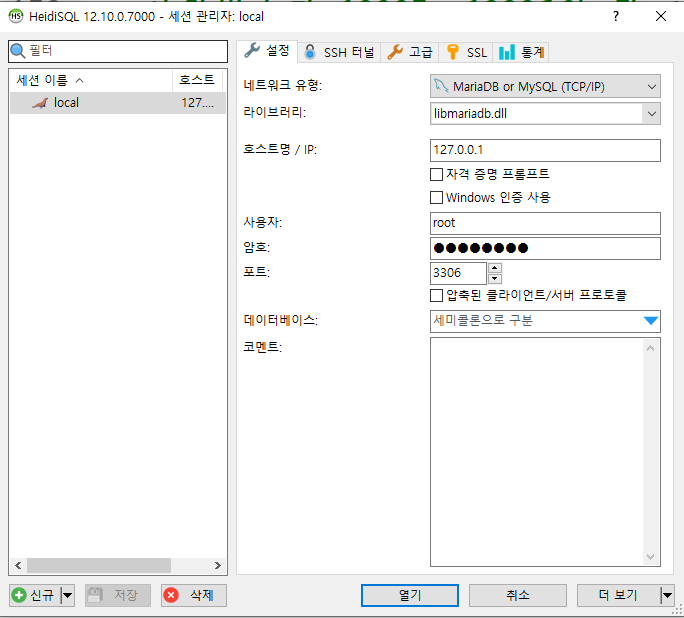Click the HeidiSQL logo in title bar
The height and width of the screenshot is (618, 684).
(16, 16)
